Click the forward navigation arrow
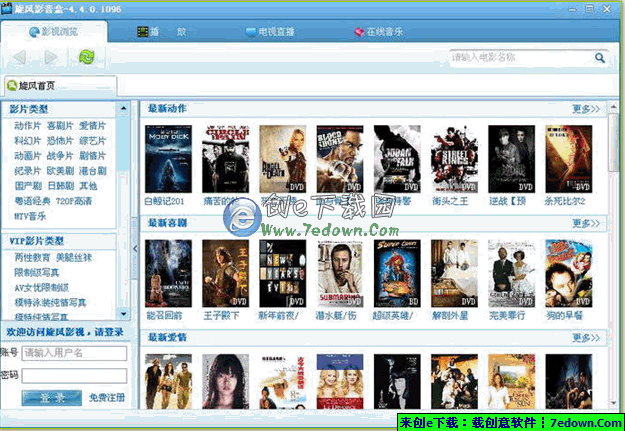This screenshot has width=625, height=431. (51, 57)
